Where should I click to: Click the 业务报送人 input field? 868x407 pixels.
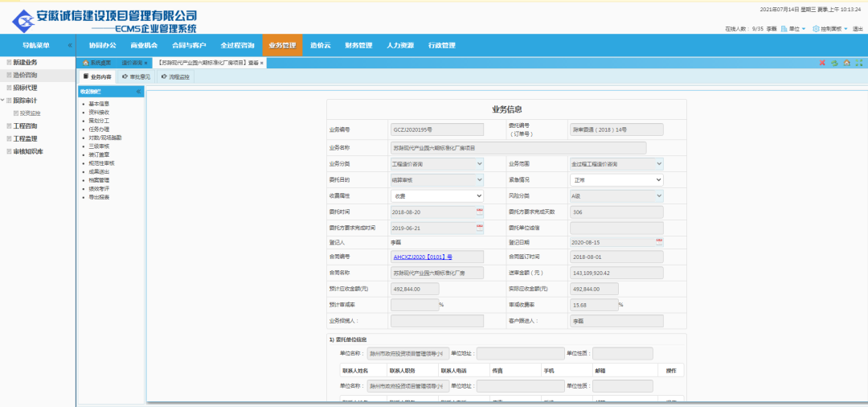[437, 321]
